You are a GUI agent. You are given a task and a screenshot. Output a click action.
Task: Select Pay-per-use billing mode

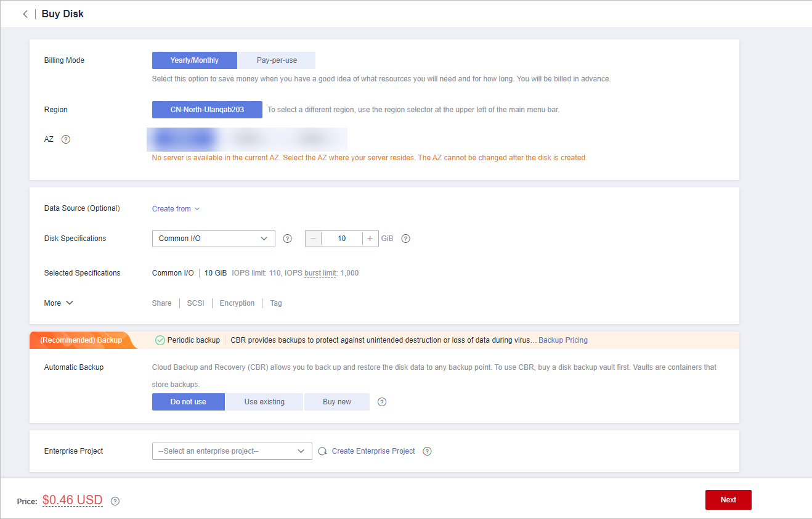pos(277,60)
